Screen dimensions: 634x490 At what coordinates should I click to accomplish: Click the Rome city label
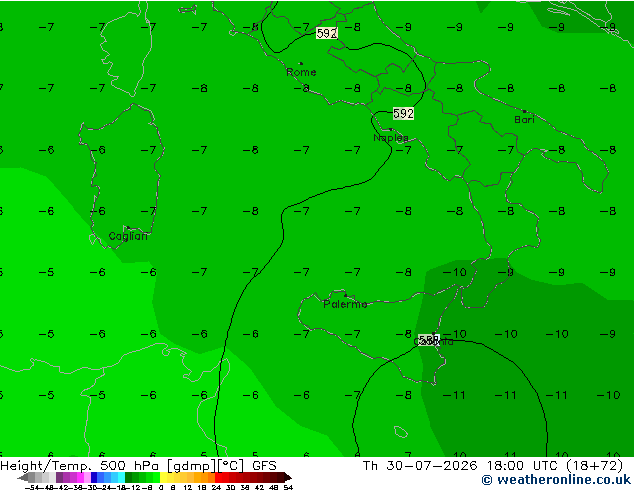click(301, 72)
